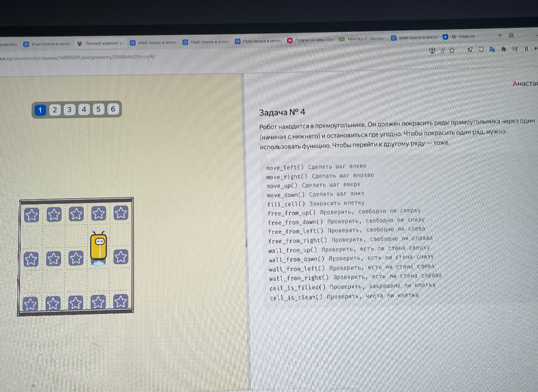Viewport: 538px width, 392px height.
Task: Click the incognito mode icon
Action: 512,35
